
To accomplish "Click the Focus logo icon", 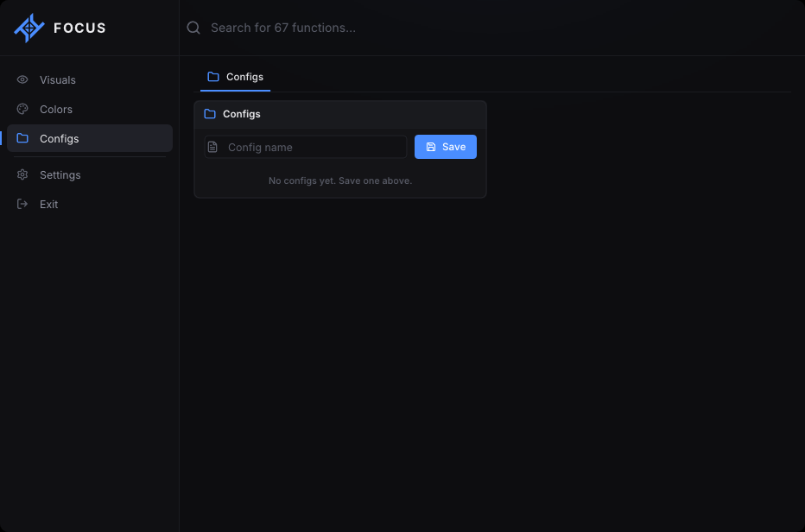I will (29, 28).
